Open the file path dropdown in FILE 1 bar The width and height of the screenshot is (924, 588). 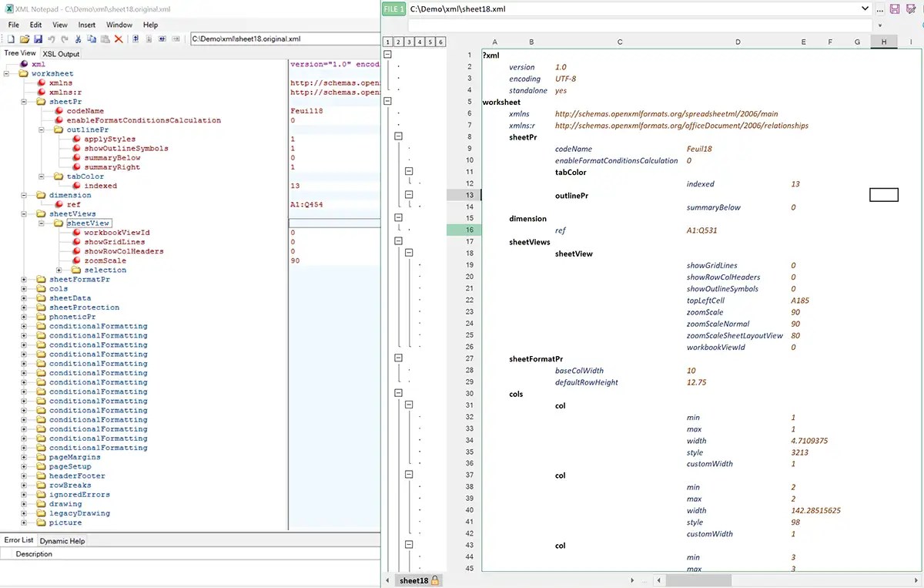click(x=866, y=8)
